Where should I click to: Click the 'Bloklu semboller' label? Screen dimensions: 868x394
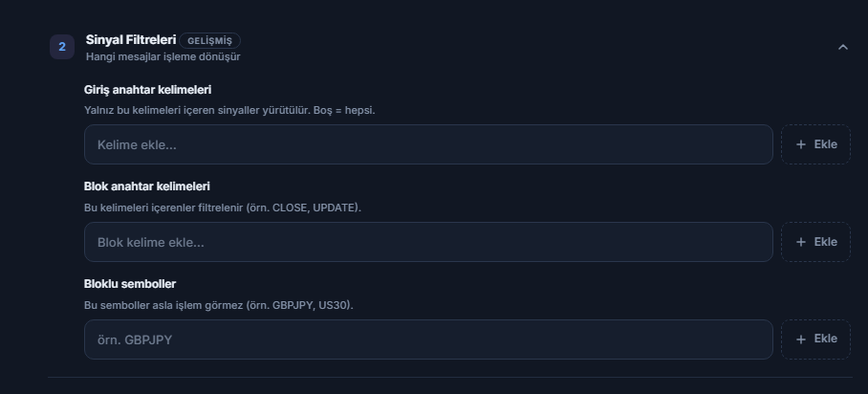click(x=130, y=284)
